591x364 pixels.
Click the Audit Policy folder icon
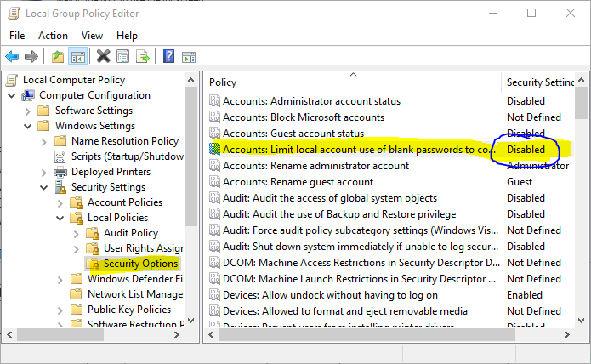tap(93, 233)
